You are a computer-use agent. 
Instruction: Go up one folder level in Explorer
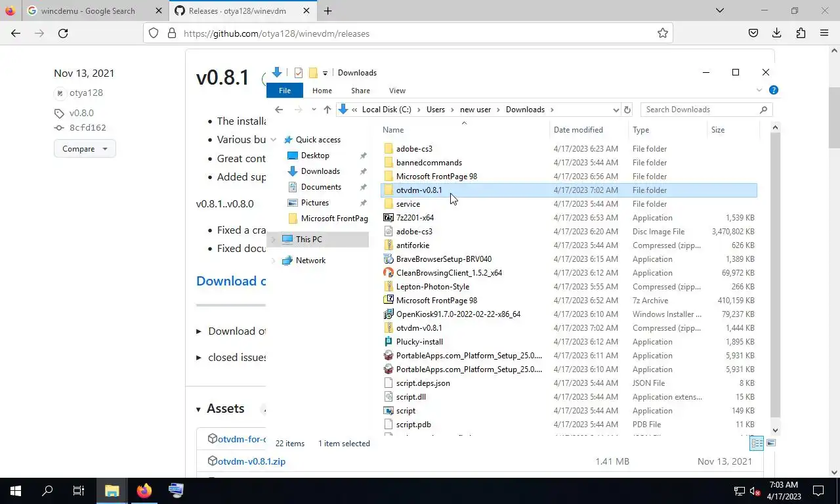coord(327,110)
